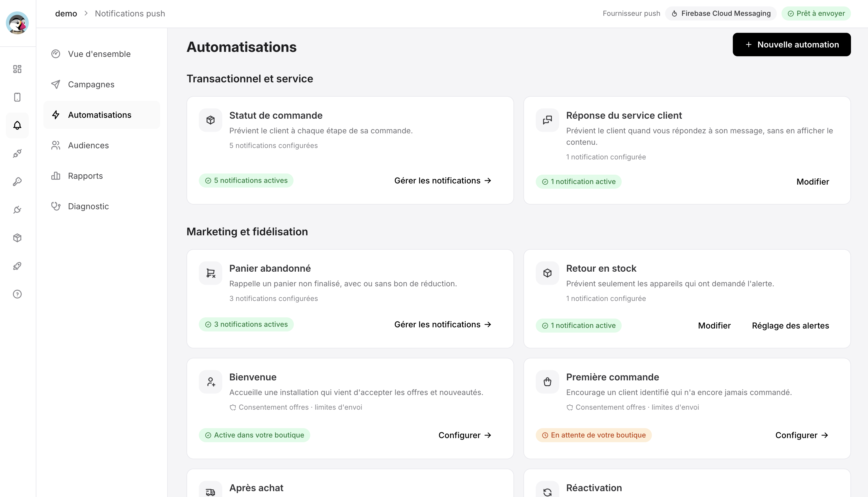Click the Réponse du service client chat icon

pyautogui.click(x=547, y=120)
